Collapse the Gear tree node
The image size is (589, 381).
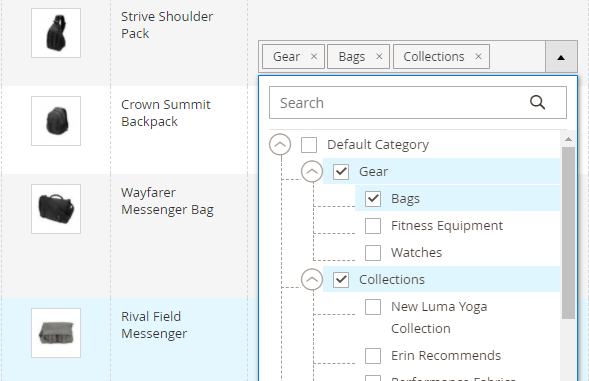312,171
